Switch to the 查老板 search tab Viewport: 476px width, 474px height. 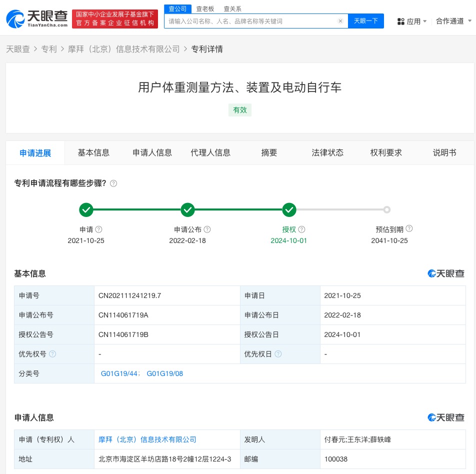[x=205, y=8]
